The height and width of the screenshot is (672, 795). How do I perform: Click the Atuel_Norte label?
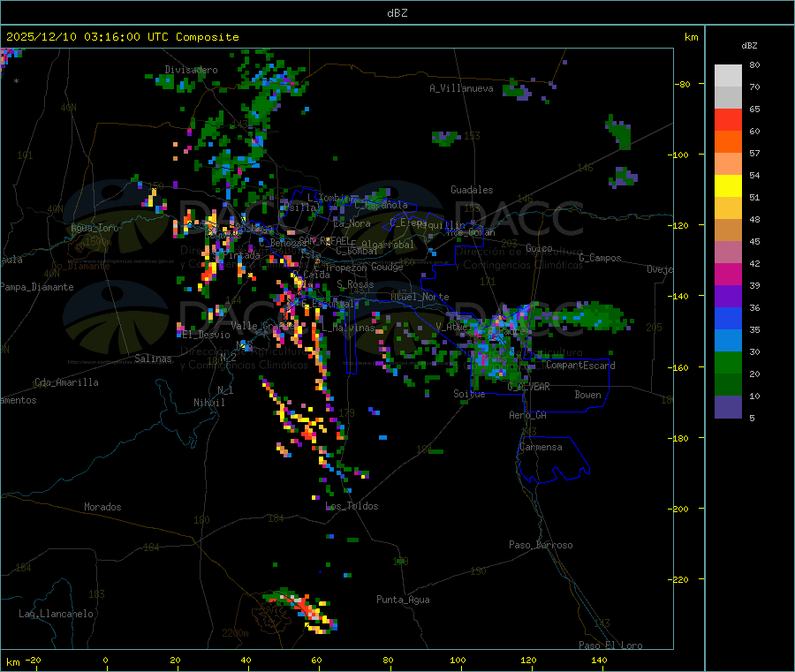[420, 297]
